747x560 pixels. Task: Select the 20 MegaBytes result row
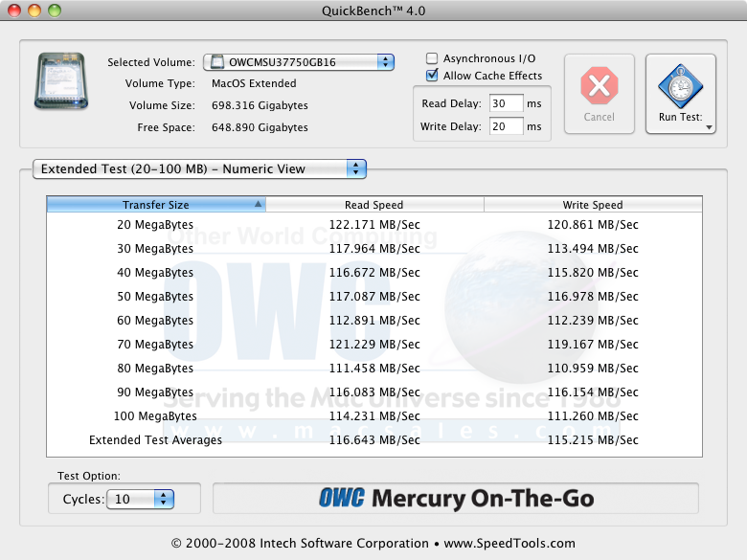pos(373,225)
